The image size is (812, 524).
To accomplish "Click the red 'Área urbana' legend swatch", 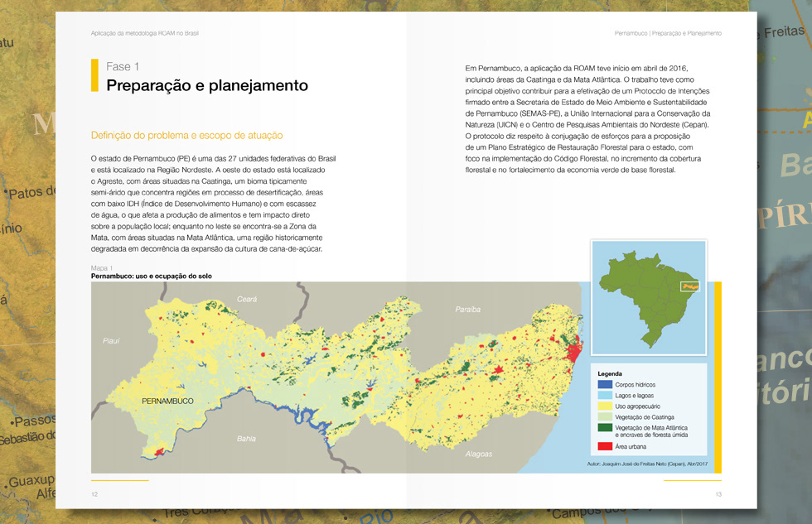I will pos(605,446).
